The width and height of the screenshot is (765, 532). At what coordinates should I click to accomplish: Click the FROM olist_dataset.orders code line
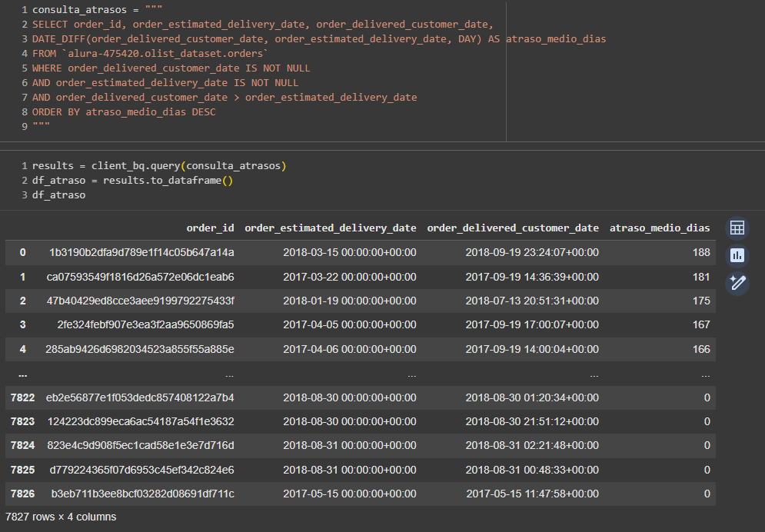click(150, 54)
